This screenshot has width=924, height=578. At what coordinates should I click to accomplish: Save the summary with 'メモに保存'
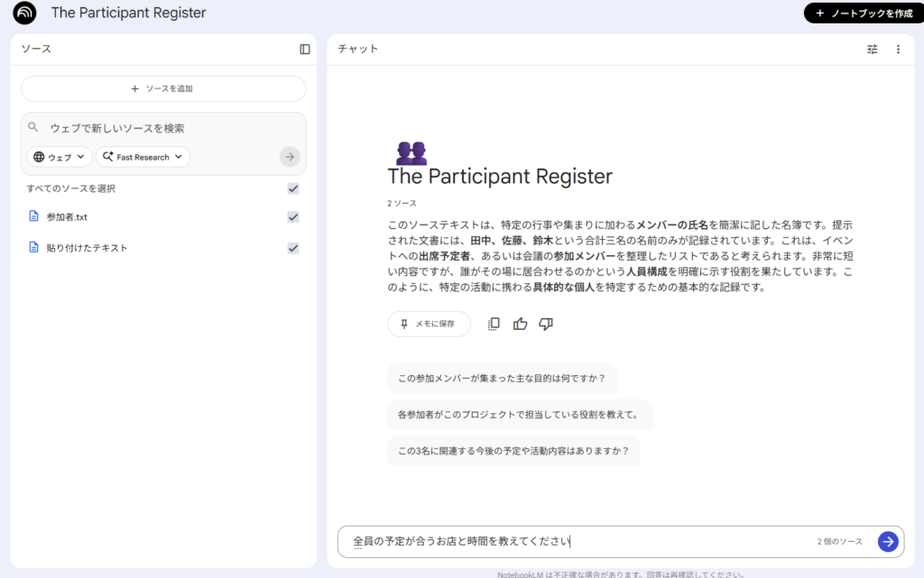coord(429,324)
